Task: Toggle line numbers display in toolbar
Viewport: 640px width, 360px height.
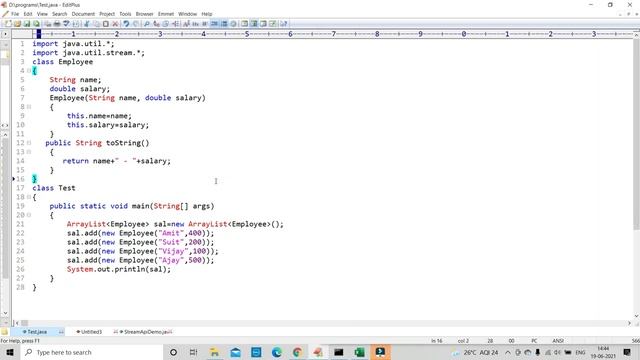Action: pos(224,24)
